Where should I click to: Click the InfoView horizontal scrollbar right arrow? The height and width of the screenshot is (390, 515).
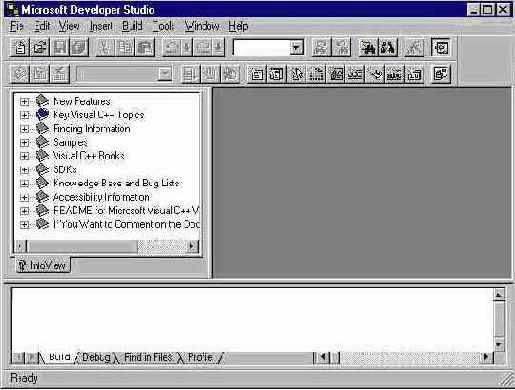[192, 246]
